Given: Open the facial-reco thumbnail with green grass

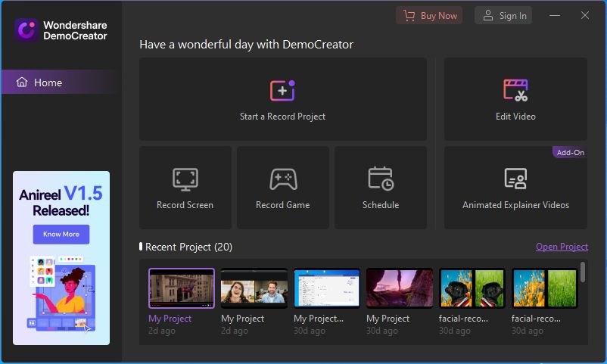Looking at the screenshot, I should (545, 288).
